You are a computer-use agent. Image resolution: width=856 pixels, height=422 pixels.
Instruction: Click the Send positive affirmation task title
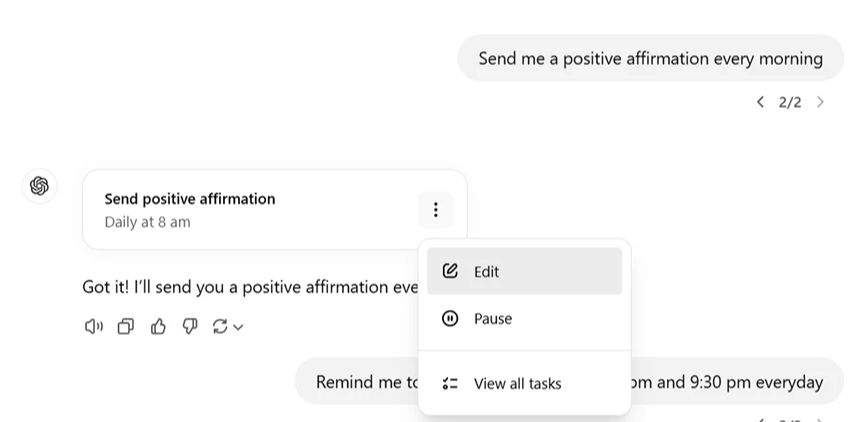click(x=189, y=199)
